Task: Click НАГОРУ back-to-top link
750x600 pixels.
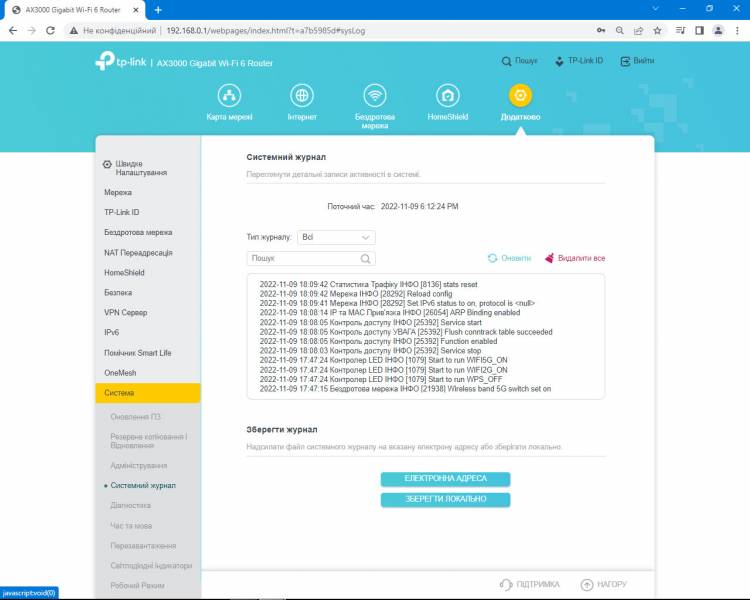Action: click(x=603, y=584)
